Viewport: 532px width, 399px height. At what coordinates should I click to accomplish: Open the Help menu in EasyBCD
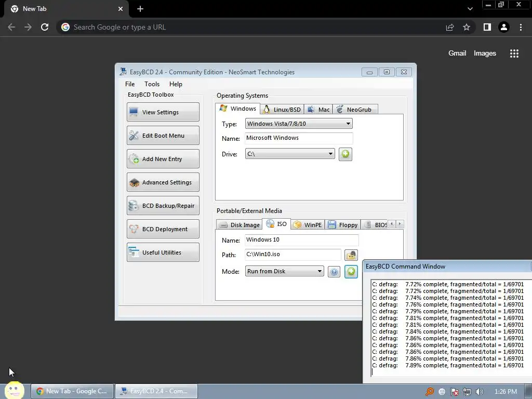(176, 84)
